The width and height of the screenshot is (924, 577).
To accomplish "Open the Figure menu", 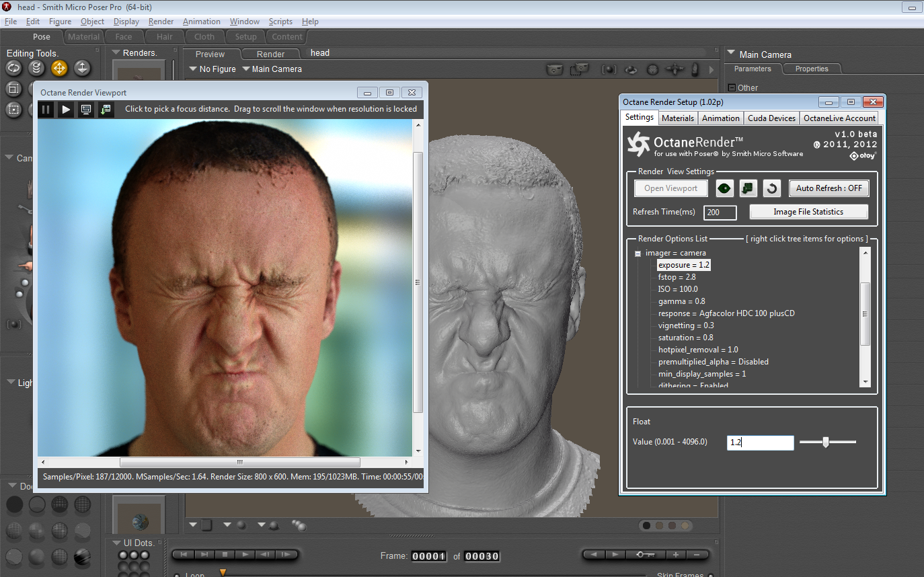I will click(x=60, y=22).
